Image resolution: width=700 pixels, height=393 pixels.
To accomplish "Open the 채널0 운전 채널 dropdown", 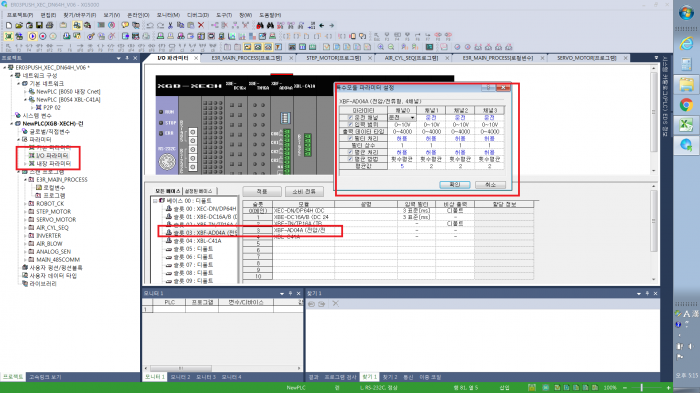I will (412, 117).
